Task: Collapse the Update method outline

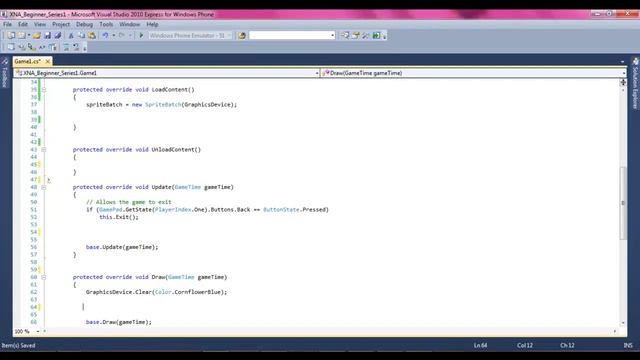Action: coord(44,187)
